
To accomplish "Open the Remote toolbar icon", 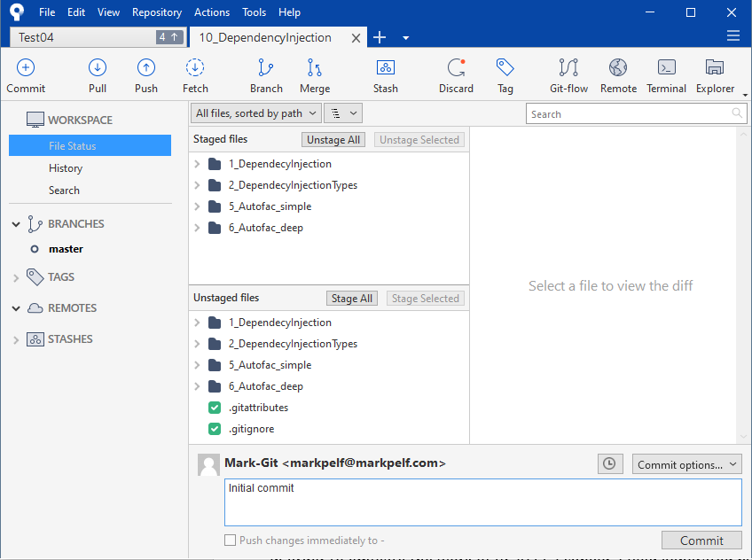I will click(x=618, y=67).
